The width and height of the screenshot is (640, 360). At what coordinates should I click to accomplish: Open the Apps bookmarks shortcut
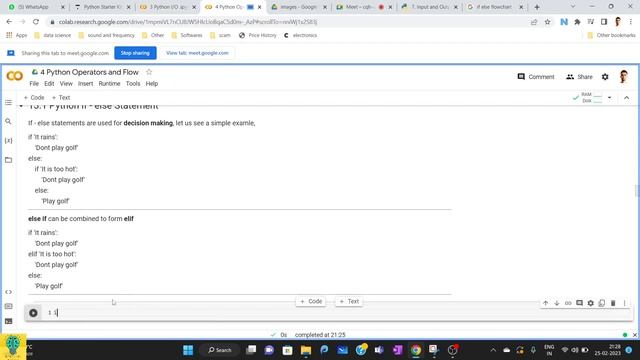coord(17,36)
